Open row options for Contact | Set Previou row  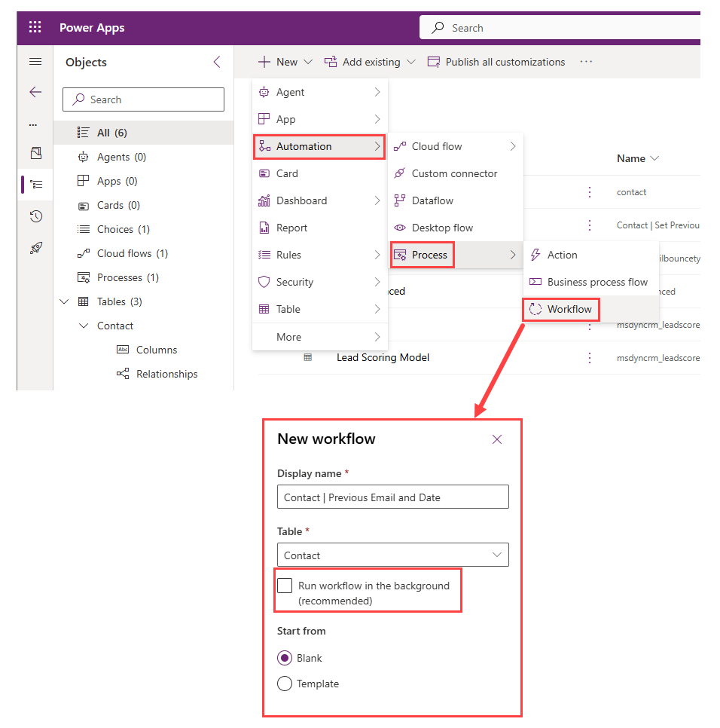(590, 225)
